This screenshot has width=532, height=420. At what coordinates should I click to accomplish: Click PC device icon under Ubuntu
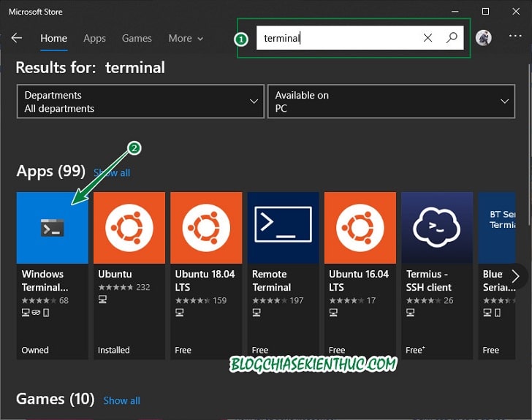pyautogui.click(x=102, y=299)
